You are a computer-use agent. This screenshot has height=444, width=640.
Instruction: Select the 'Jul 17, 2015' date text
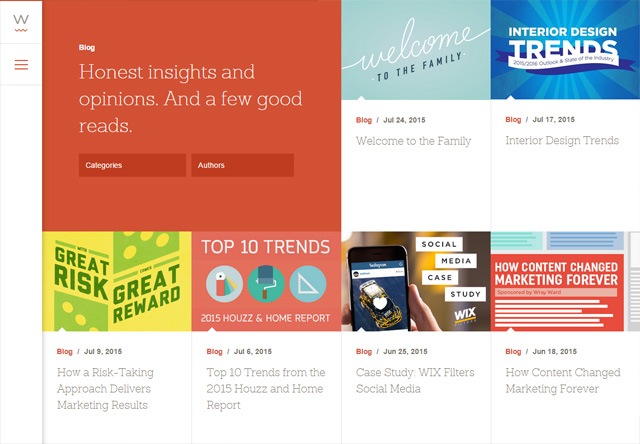coord(553,120)
